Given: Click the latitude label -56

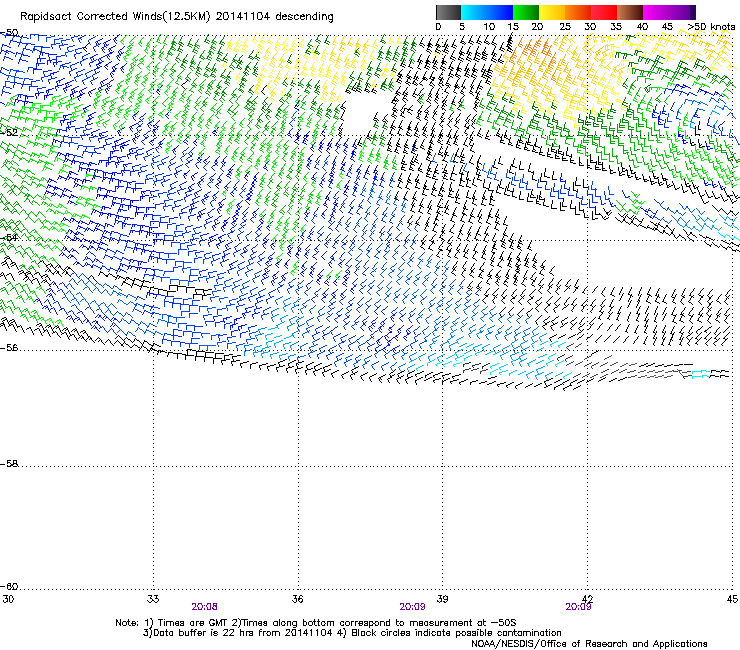Looking at the screenshot, I should coord(9,348).
